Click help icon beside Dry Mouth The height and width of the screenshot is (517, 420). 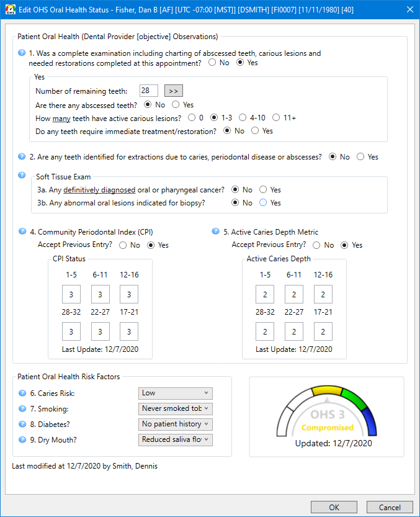(22, 439)
